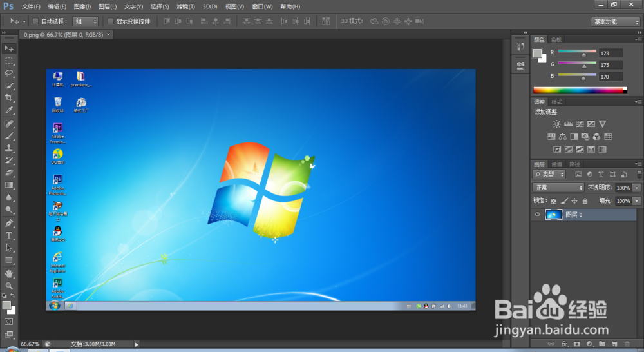Switch to the 样式 tab
644x352 pixels.
pyautogui.click(x=556, y=102)
